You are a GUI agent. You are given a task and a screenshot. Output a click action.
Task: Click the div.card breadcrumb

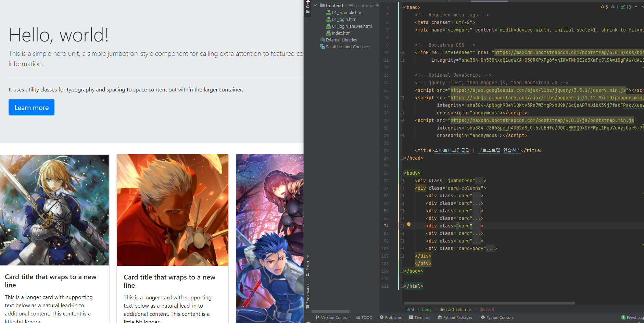coord(487,309)
